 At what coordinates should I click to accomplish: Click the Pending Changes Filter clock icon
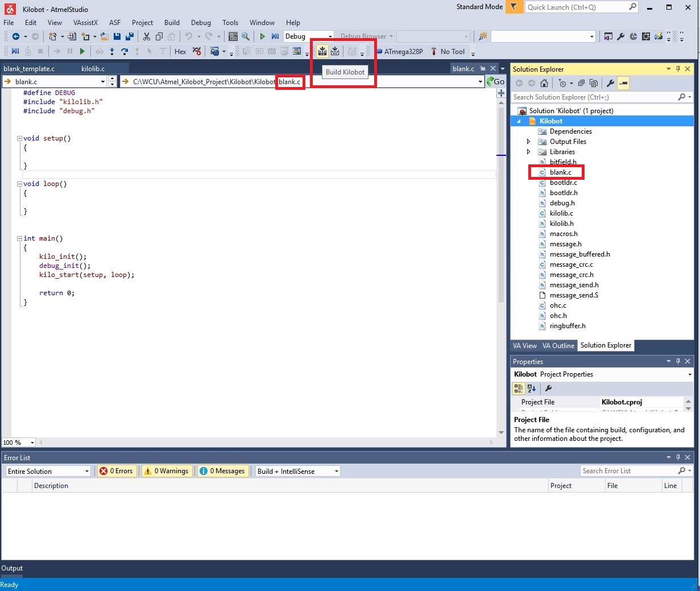562,83
